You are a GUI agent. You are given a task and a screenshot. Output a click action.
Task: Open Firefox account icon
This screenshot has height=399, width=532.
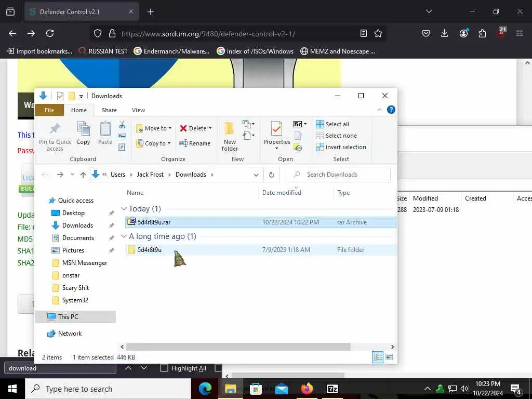point(463,33)
